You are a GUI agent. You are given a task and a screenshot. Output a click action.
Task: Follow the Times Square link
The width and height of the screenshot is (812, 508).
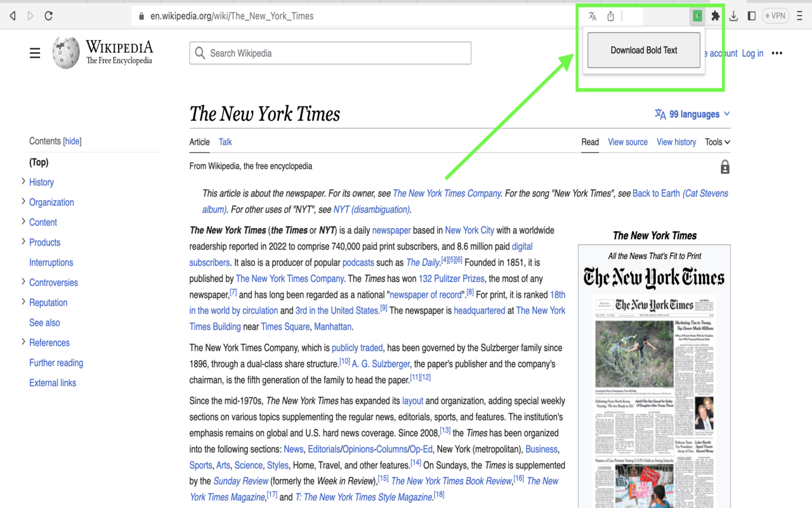coord(285,326)
